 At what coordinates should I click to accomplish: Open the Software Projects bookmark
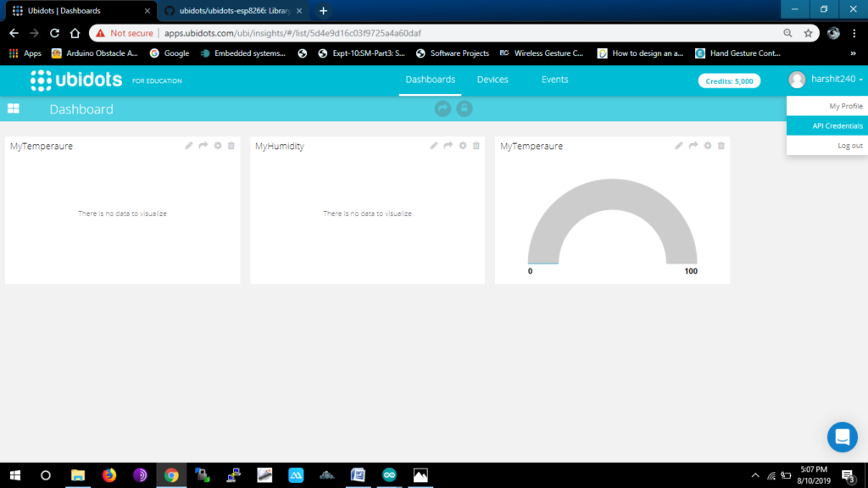pyautogui.click(x=453, y=53)
